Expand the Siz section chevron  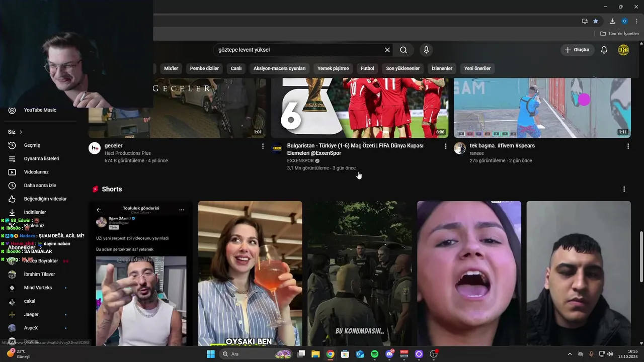21,132
